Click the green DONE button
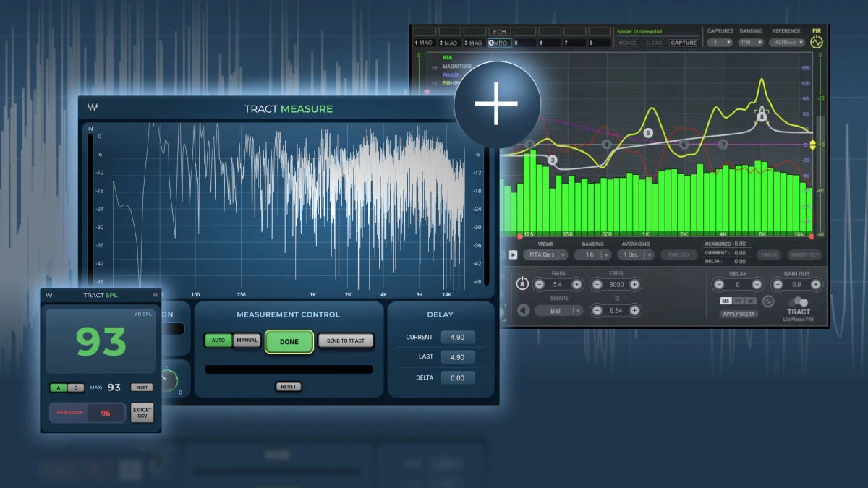This screenshot has height=488, width=868. (289, 342)
